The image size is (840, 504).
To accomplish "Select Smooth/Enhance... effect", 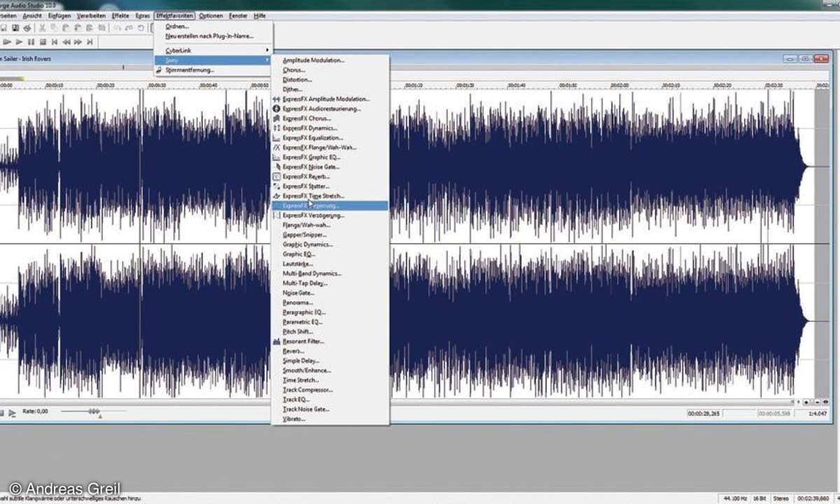I will point(330,370).
